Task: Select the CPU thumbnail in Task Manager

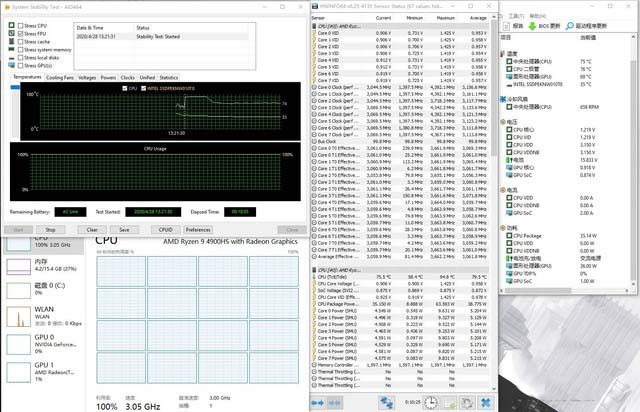Action: tap(19, 243)
